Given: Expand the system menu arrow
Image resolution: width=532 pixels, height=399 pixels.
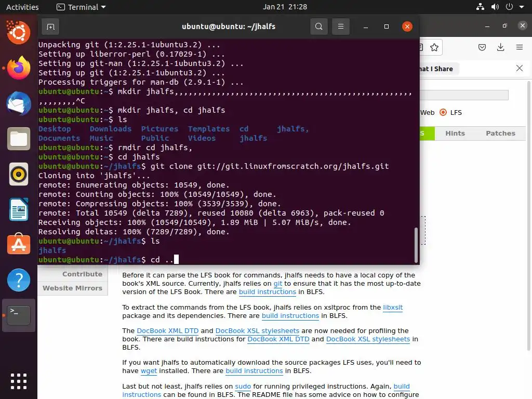Looking at the screenshot, I should tap(522, 7).
